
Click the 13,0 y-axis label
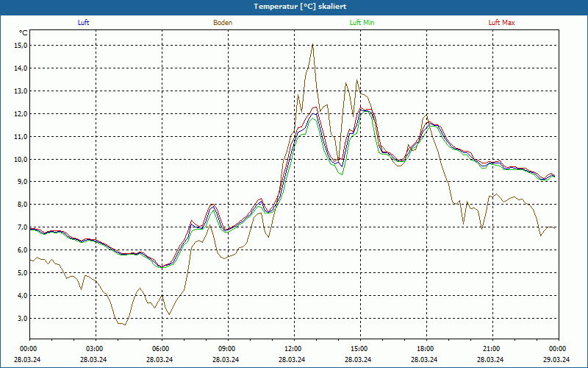(21, 91)
